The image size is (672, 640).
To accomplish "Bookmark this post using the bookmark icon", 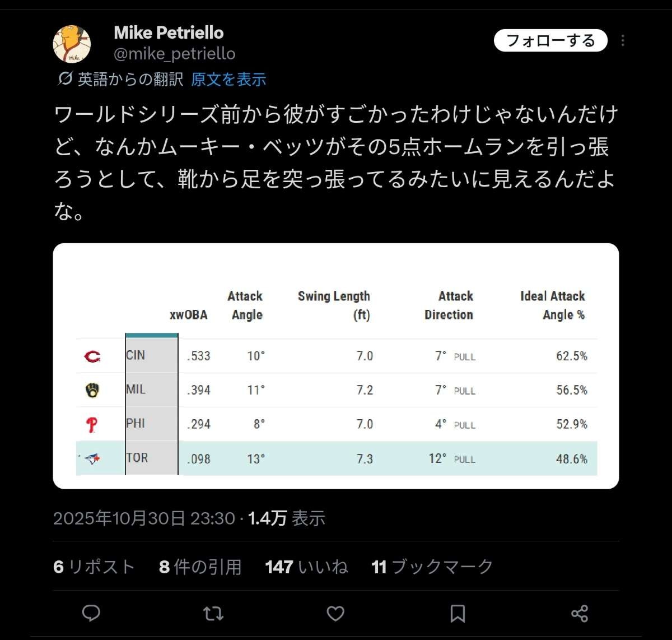I will pyautogui.click(x=458, y=614).
